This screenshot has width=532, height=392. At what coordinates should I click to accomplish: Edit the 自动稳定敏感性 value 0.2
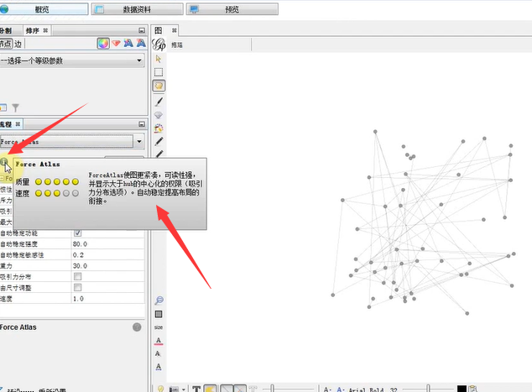[x=108, y=255]
